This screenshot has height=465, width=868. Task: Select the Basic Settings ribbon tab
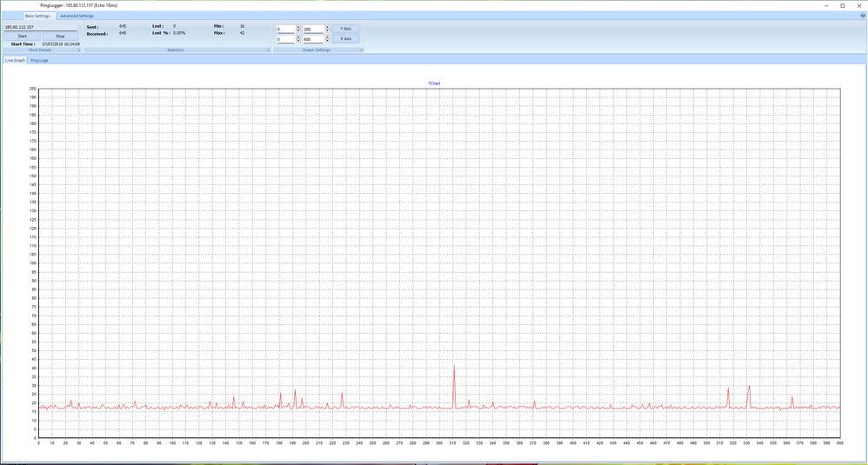[x=37, y=16]
